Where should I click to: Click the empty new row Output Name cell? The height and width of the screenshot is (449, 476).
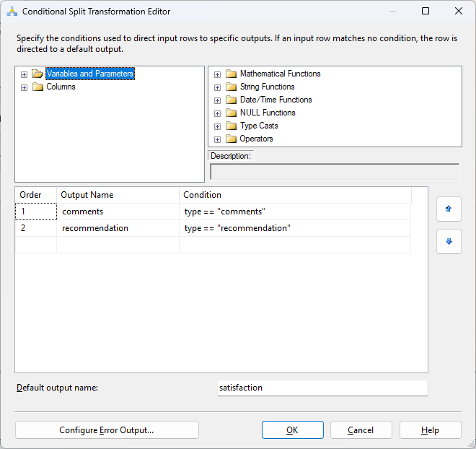click(118, 245)
